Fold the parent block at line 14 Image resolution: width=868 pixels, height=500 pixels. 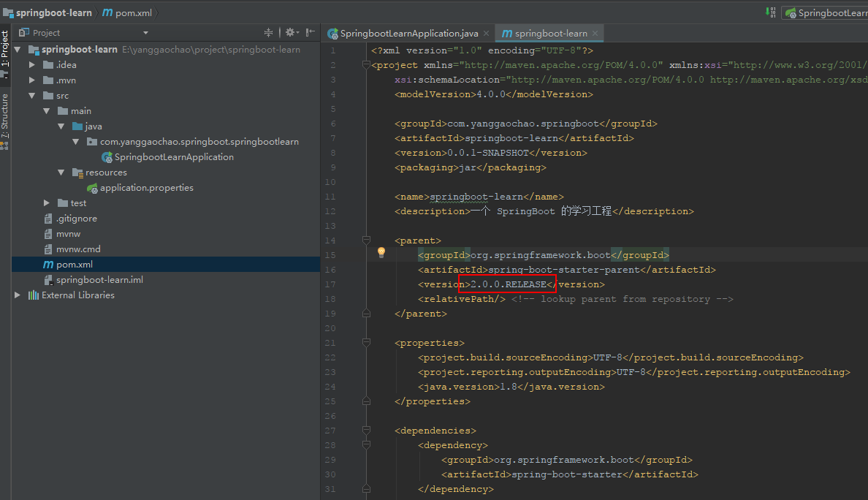366,240
